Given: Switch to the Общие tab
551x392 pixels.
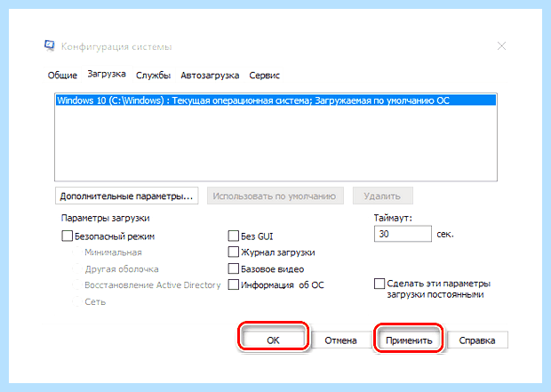Looking at the screenshot, I should coord(62,76).
